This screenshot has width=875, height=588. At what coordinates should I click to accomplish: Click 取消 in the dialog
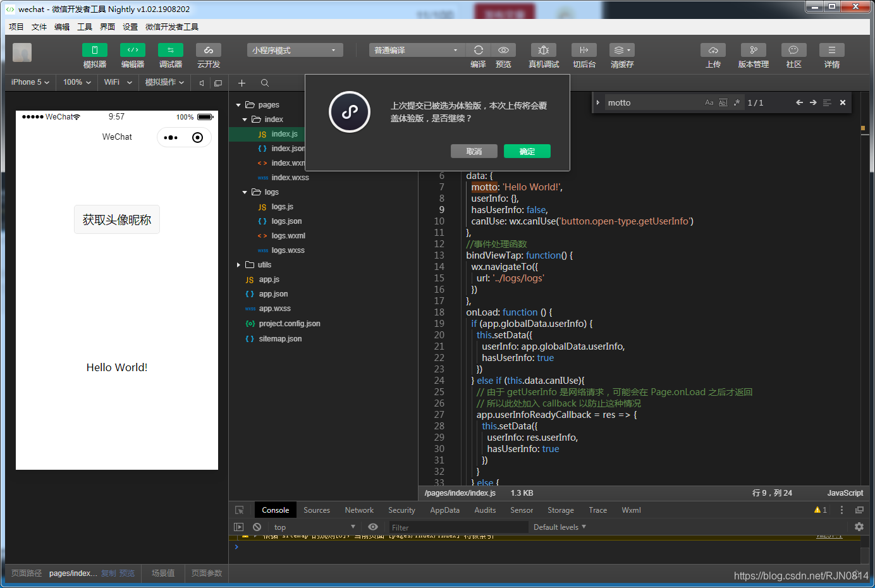(474, 151)
